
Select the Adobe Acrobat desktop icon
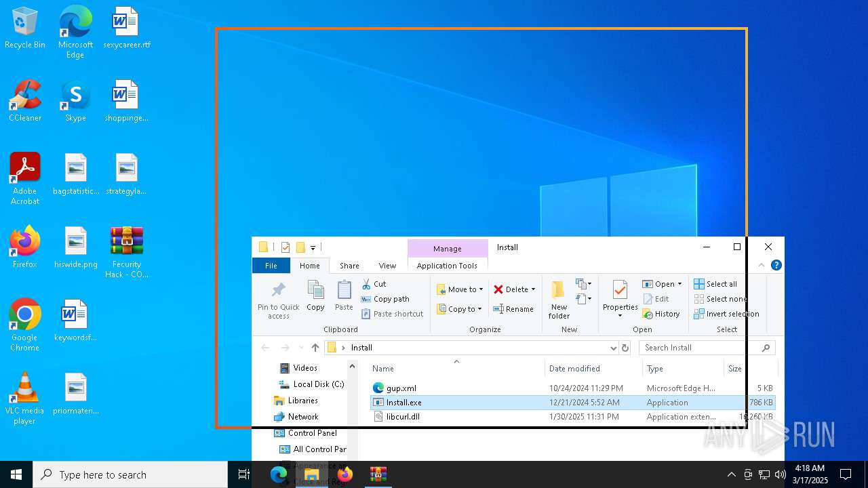tap(25, 178)
